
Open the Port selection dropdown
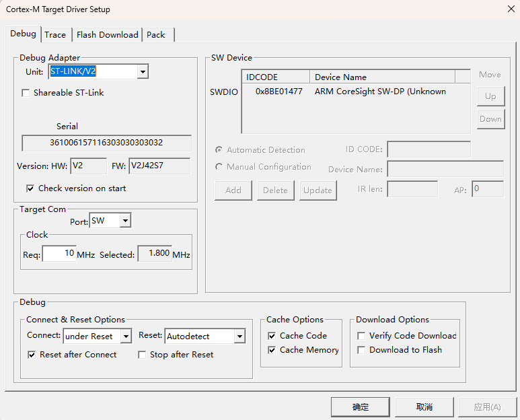(x=125, y=221)
